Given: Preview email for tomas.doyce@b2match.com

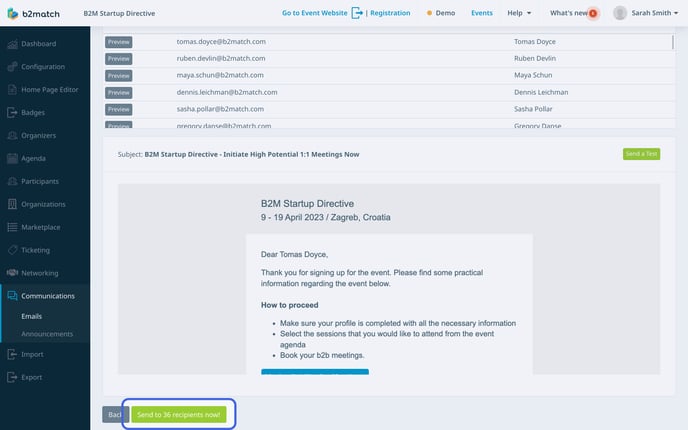Looking at the screenshot, I should tap(118, 42).
